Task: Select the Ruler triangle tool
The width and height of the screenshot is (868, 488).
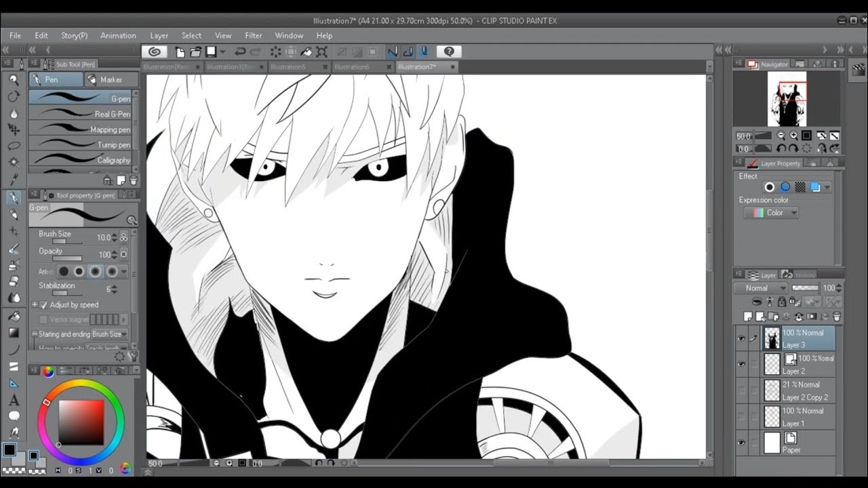Action: click(x=14, y=383)
